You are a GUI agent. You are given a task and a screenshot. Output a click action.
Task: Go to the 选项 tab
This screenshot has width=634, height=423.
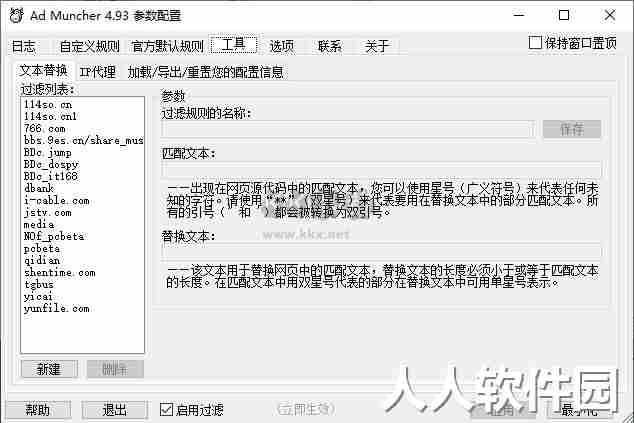282,46
